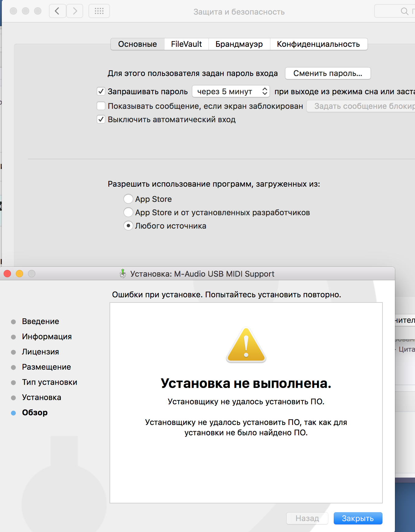415x532 pixels.
Task: Open the Основные tab
Action: [138, 44]
